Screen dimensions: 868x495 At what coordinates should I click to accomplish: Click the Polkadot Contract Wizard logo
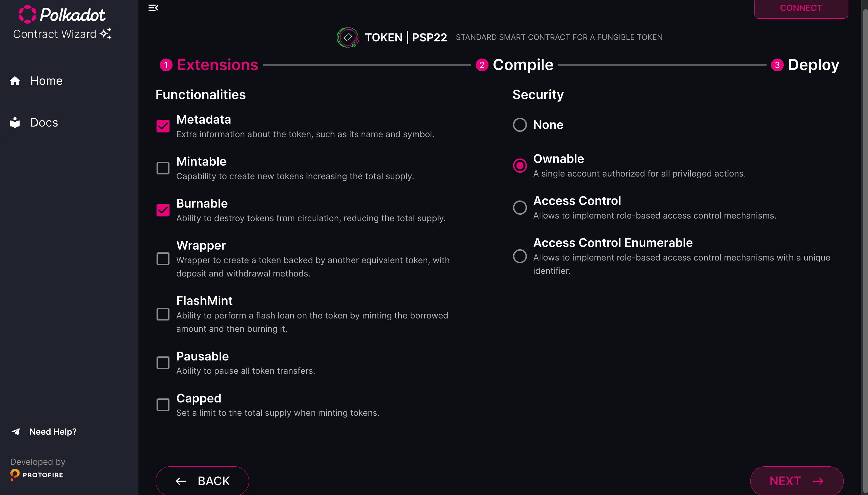pyautogui.click(x=63, y=23)
